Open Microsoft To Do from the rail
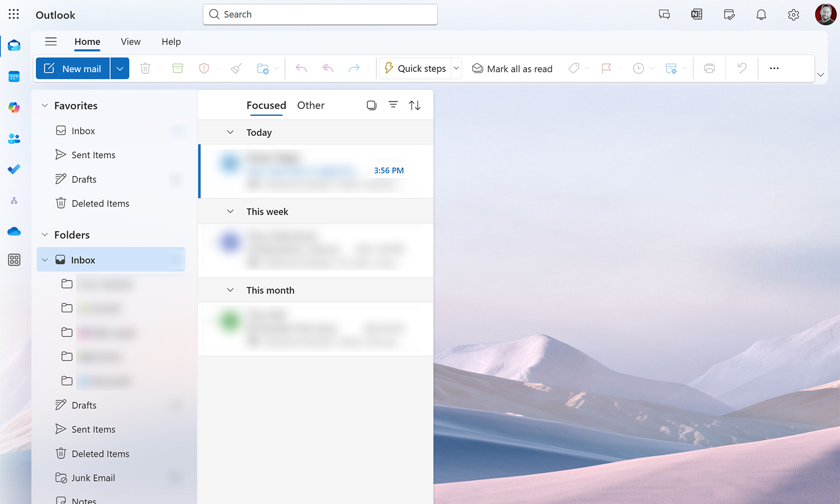840x504 pixels. [x=14, y=169]
